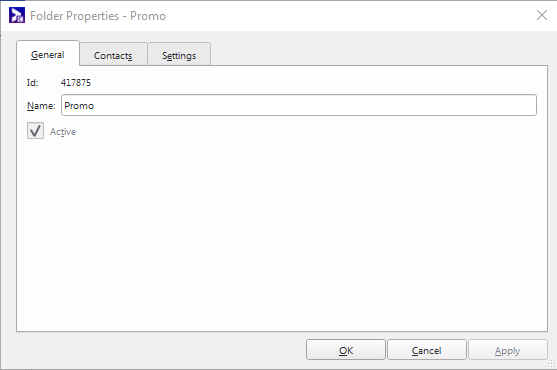Click the Apply button
Viewport: 557px width, 370px height.
coord(508,350)
